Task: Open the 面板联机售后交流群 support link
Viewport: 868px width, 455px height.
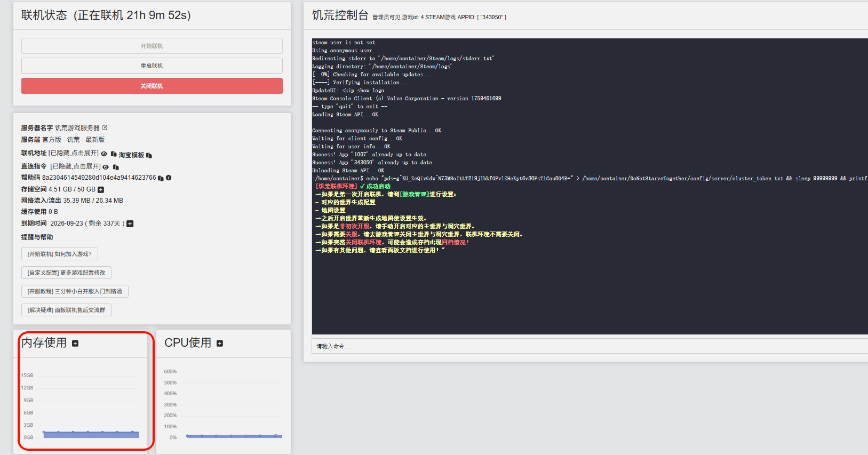Action: click(66, 310)
